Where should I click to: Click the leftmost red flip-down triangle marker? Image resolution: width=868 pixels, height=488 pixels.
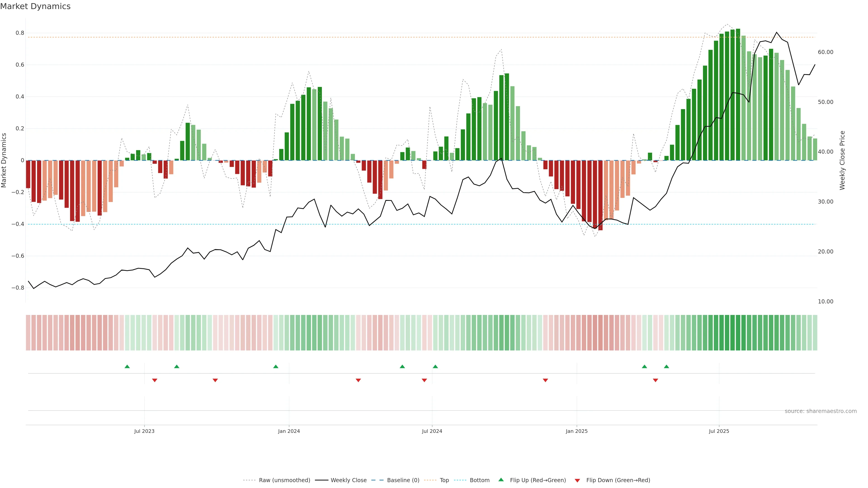click(x=155, y=380)
